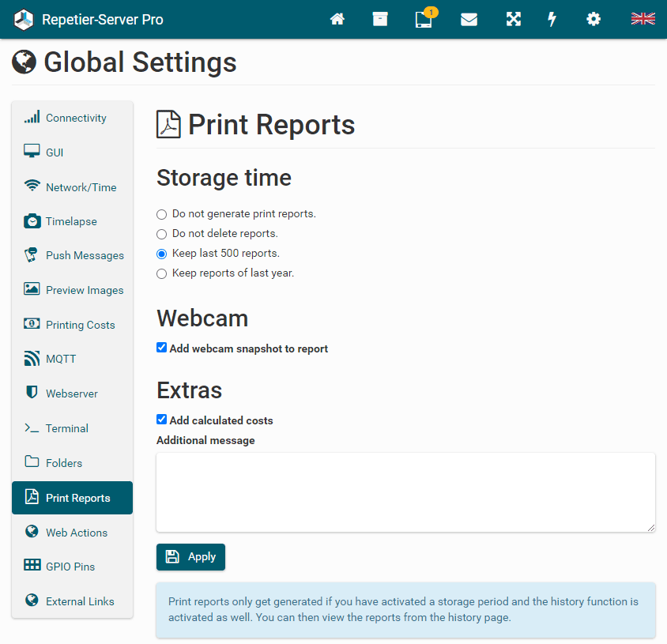667x644 pixels.
Task: Click the Network/Time wifi icon
Action: (x=32, y=186)
